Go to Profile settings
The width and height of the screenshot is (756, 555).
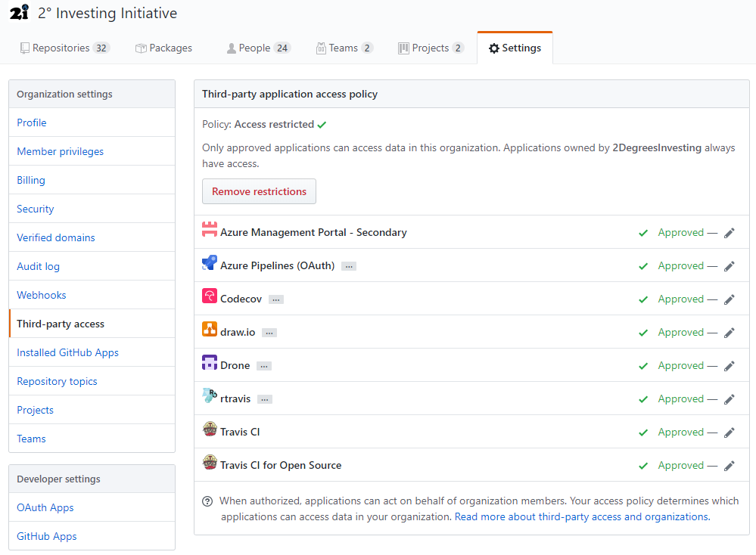(92, 122)
